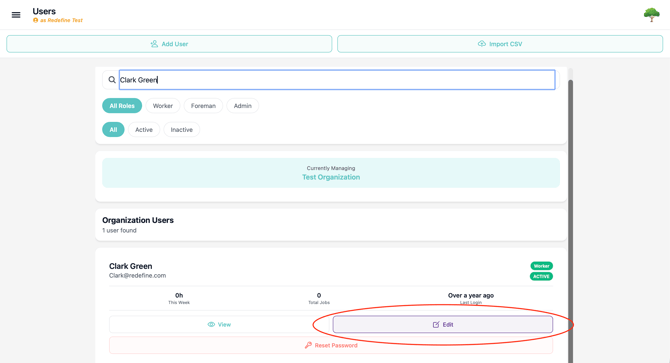
Task: Click the "1 user found" text
Action: (x=119, y=230)
